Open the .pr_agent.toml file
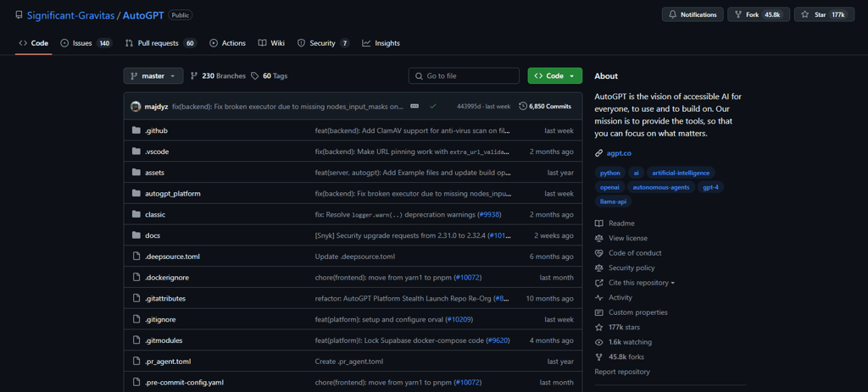Screen dimensions: 868x392 tap(169, 362)
